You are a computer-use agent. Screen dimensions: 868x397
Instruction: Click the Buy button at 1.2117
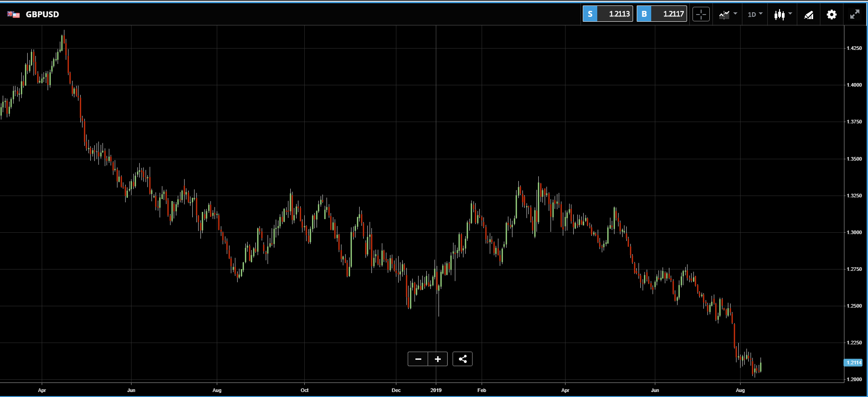[662, 14]
